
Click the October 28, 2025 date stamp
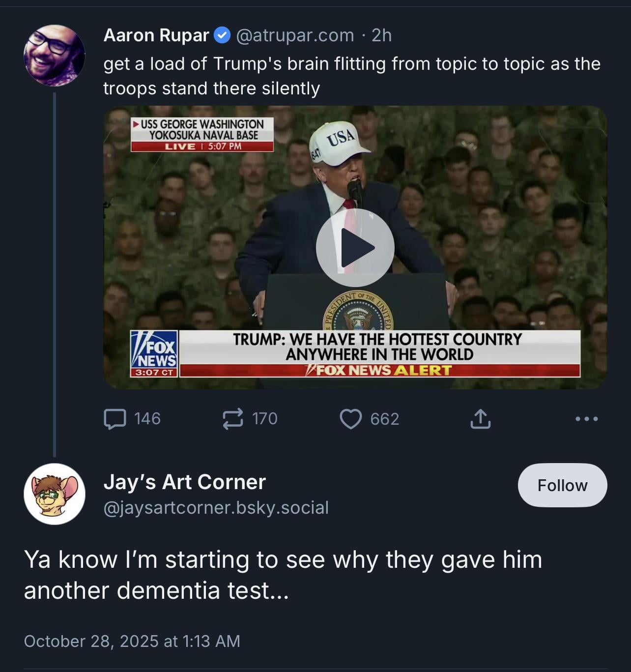132,641
